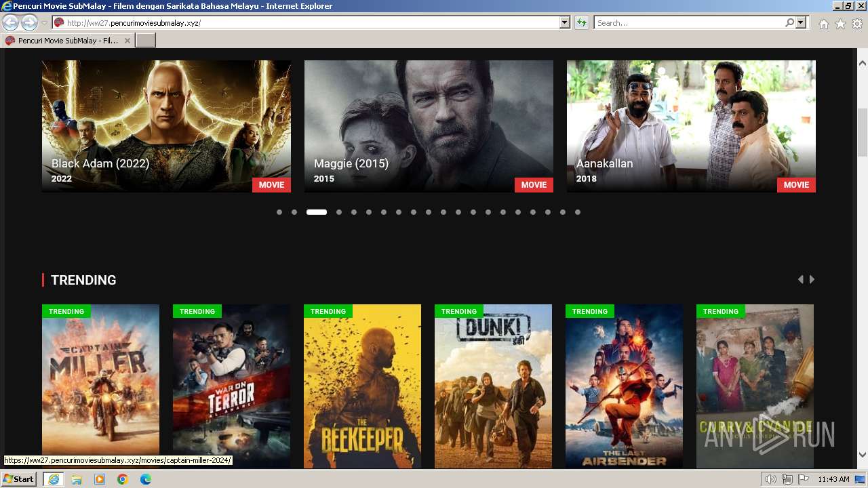Click the MOVIE badge on Maggie

coord(534,185)
